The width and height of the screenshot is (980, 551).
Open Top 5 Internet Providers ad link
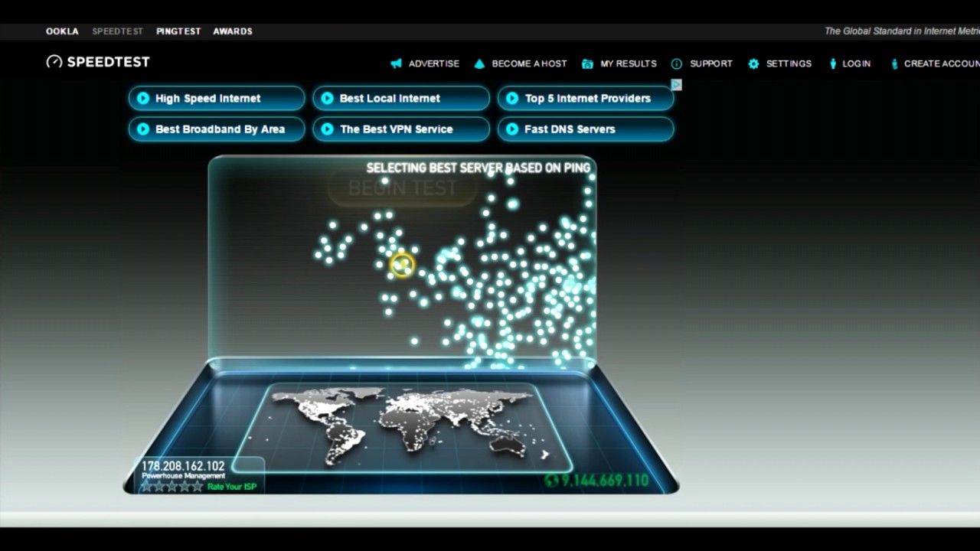point(586,98)
